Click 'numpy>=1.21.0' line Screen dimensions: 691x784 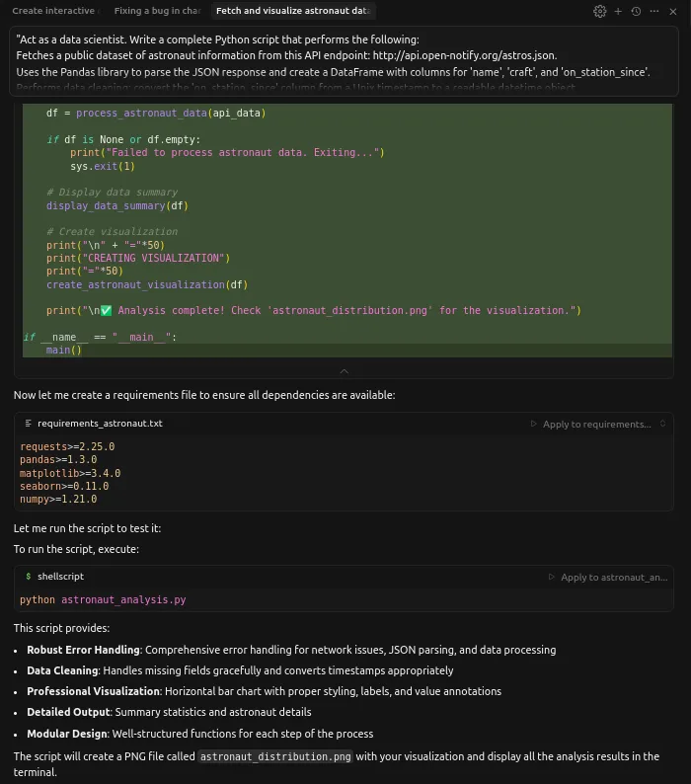point(58,499)
